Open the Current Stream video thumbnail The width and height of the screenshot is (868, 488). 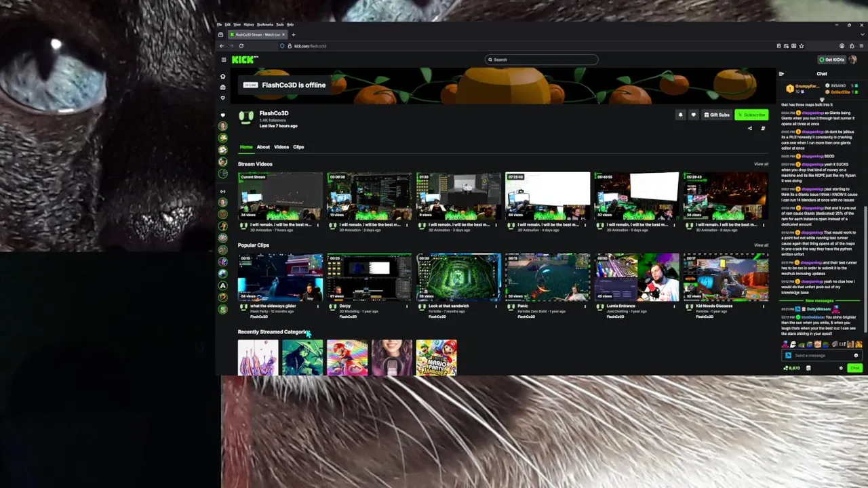point(280,196)
